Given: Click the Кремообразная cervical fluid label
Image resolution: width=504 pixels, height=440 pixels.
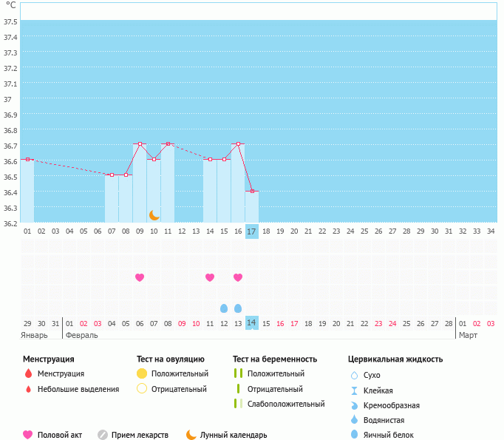Looking at the screenshot, I should (x=392, y=405).
